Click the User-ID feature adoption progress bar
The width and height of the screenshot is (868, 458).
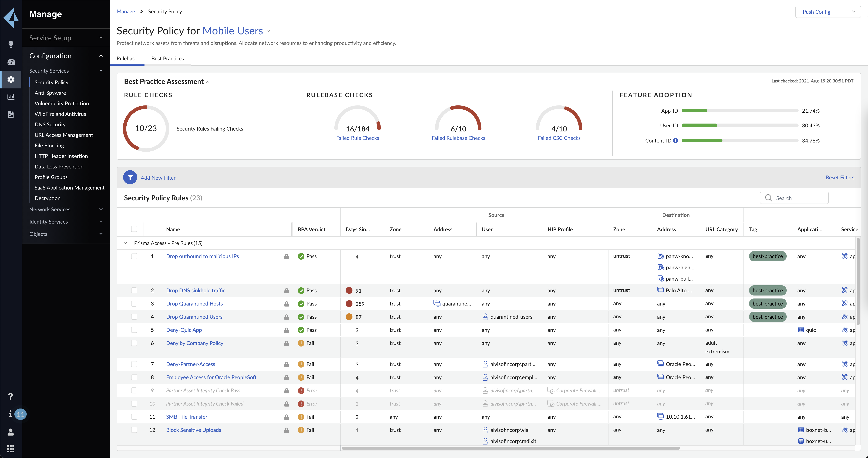740,125
